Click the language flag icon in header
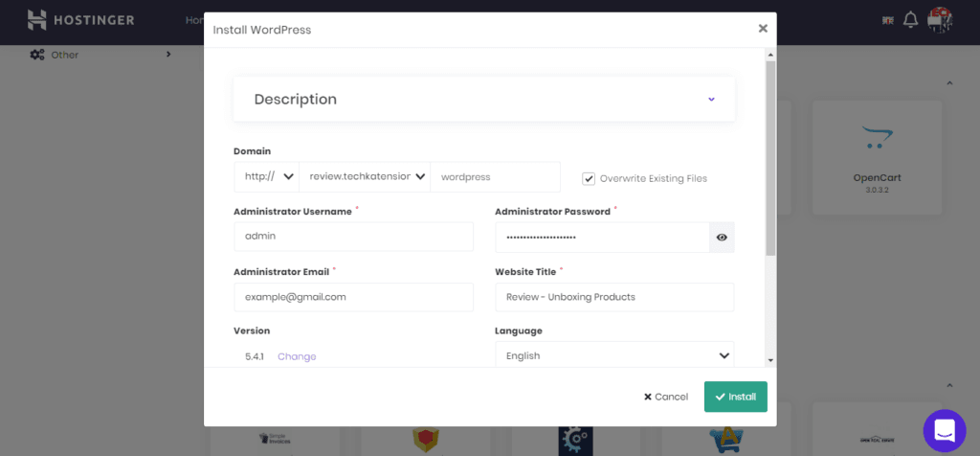 [888, 21]
